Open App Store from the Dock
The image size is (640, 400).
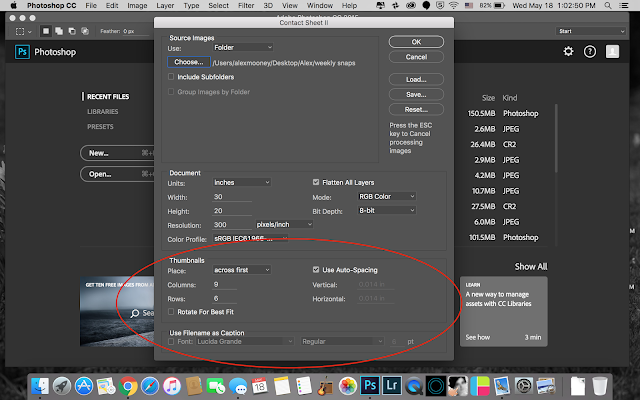coord(84,386)
